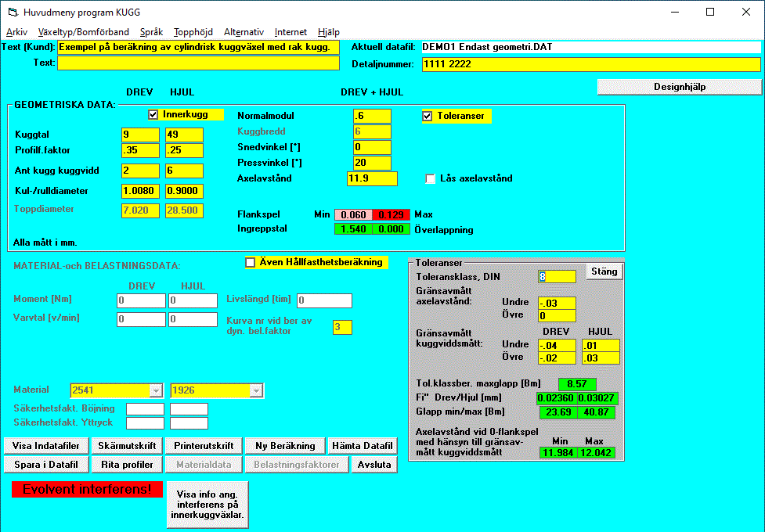
Task: Enable the Lås axelavstånd checkbox
Action: pos(430,178)
